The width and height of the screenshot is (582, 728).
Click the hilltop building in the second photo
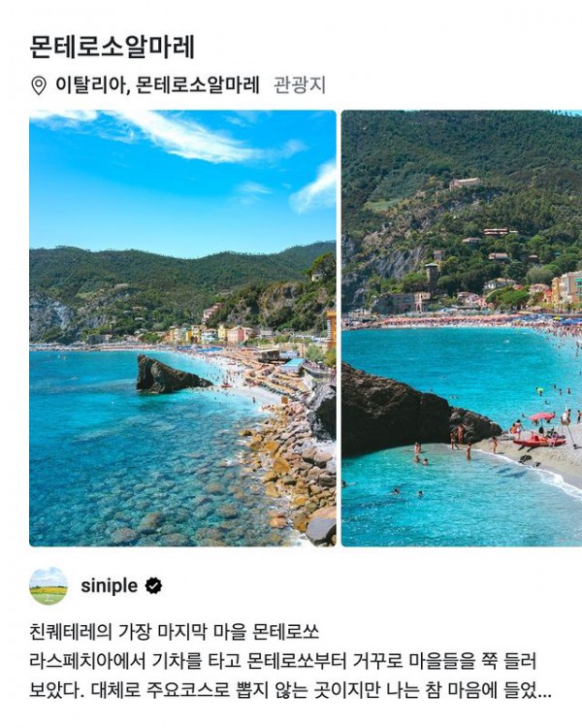[465, 183]
